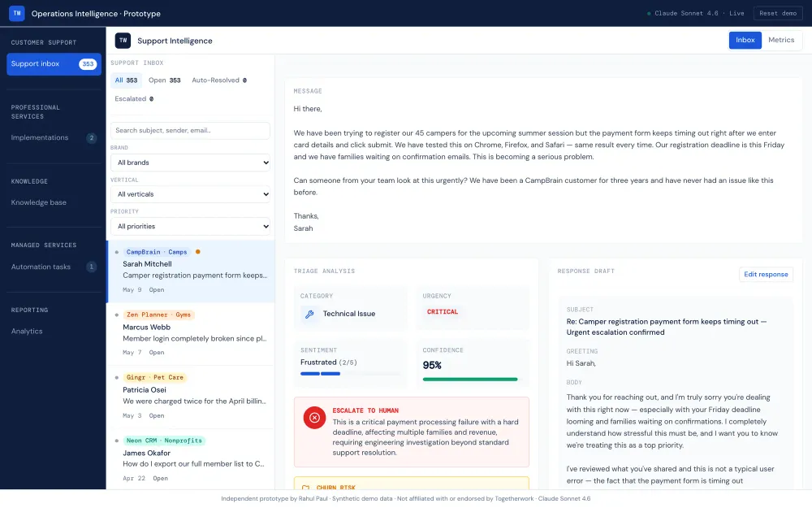The width and height of the screenshot is (812, 508).
Task: Click the Reset demo button
Action: 778,14
